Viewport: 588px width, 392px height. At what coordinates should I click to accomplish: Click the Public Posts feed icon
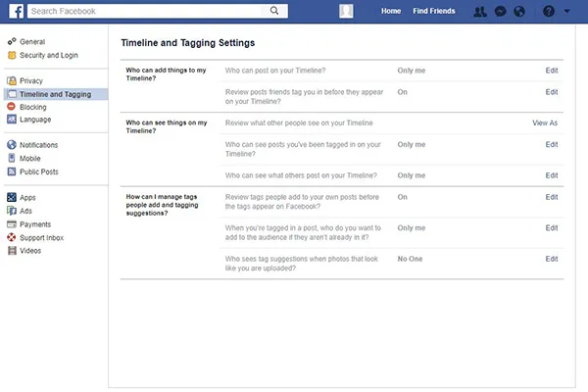click(12, 171)
